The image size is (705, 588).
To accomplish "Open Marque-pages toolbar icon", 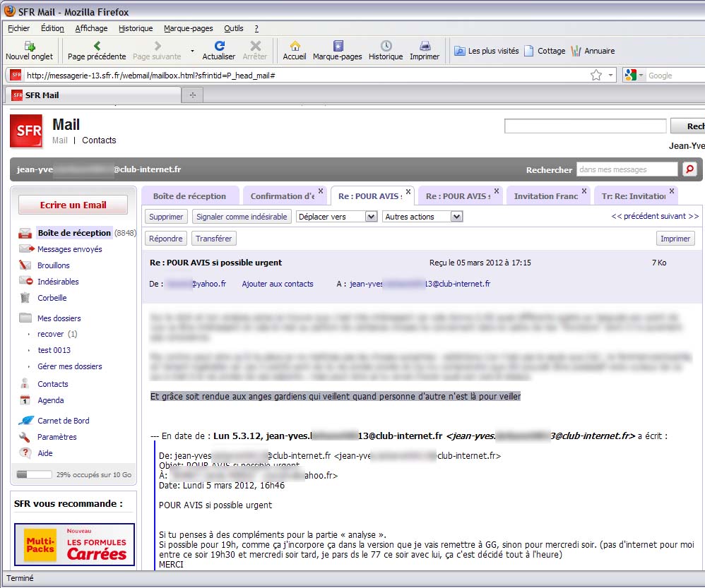I will click(338, 46).
